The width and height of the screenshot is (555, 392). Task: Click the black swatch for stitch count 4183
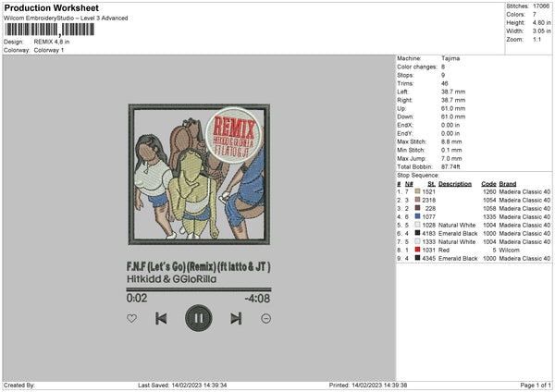point(417,233)
